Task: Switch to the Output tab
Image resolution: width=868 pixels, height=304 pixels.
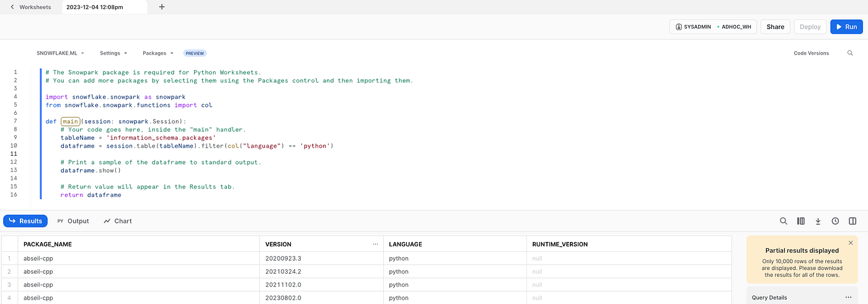Action: (73, 221)
